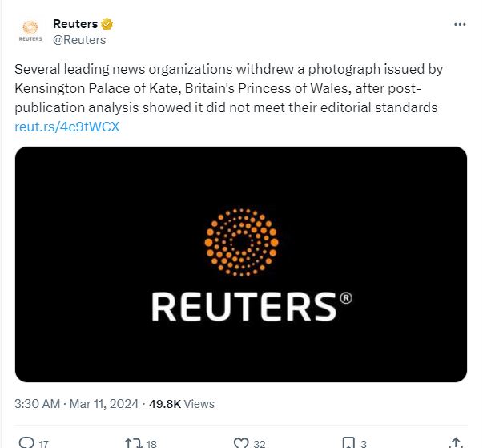Click the gold verified badge
The image size is (483, 448).
tap(103, 24)
